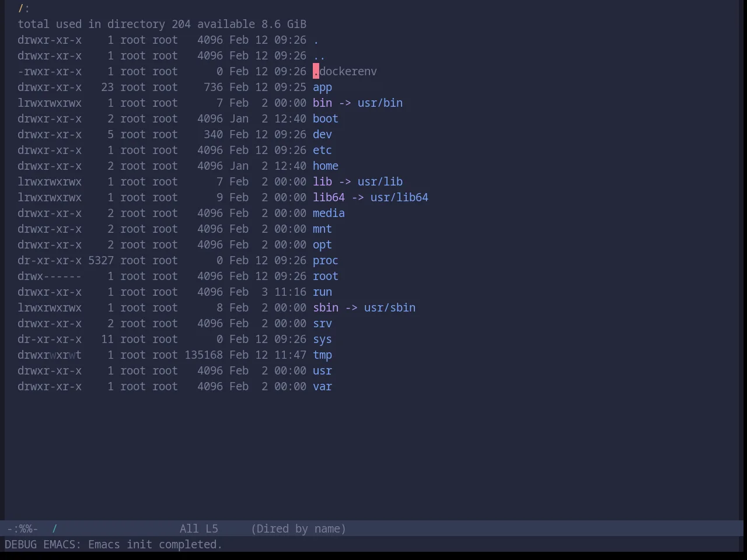This screenshot has width=747, height=560.
Task: Select the sbin symlink name
Action: click(x=326, y=307)
